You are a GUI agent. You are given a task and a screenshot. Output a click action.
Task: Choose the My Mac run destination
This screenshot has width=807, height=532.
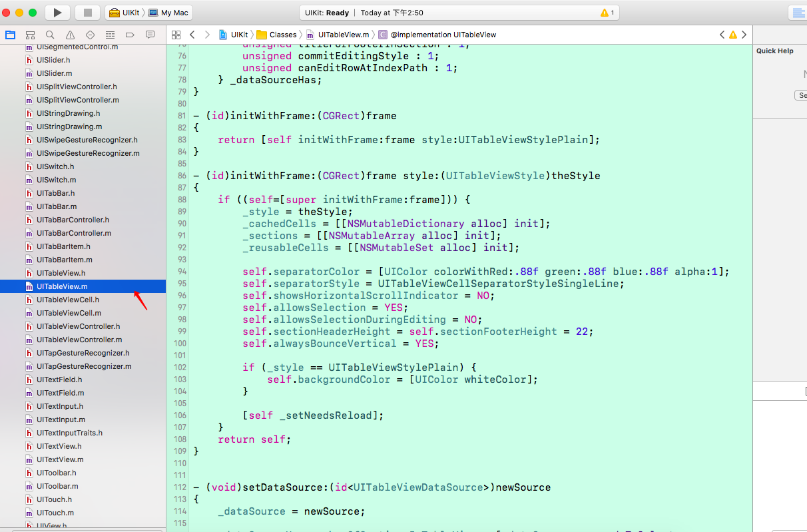point(168,13)
